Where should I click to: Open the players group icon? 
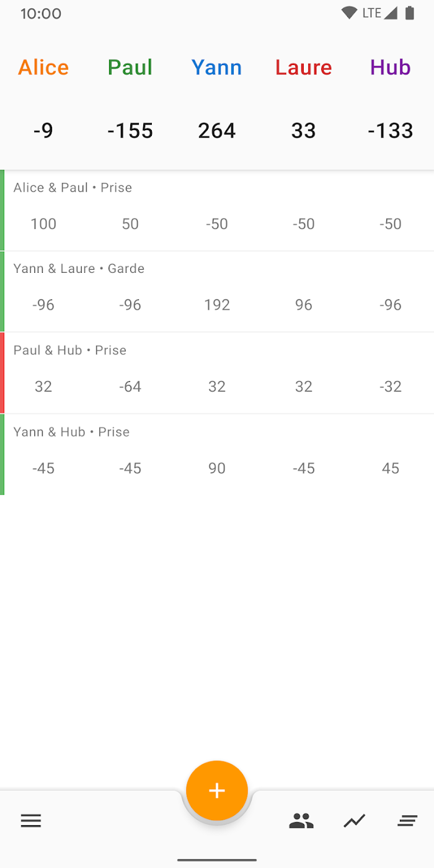point(301,821)
